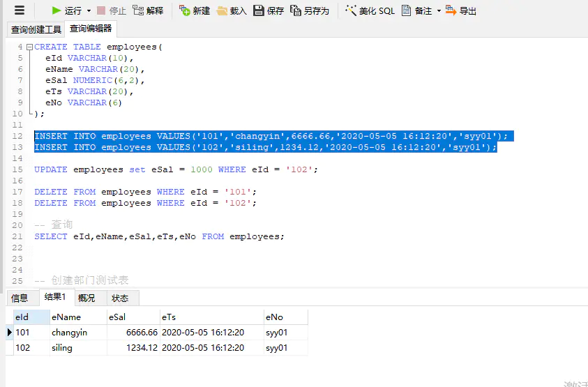Click the green Run arrow

(56, 10)
